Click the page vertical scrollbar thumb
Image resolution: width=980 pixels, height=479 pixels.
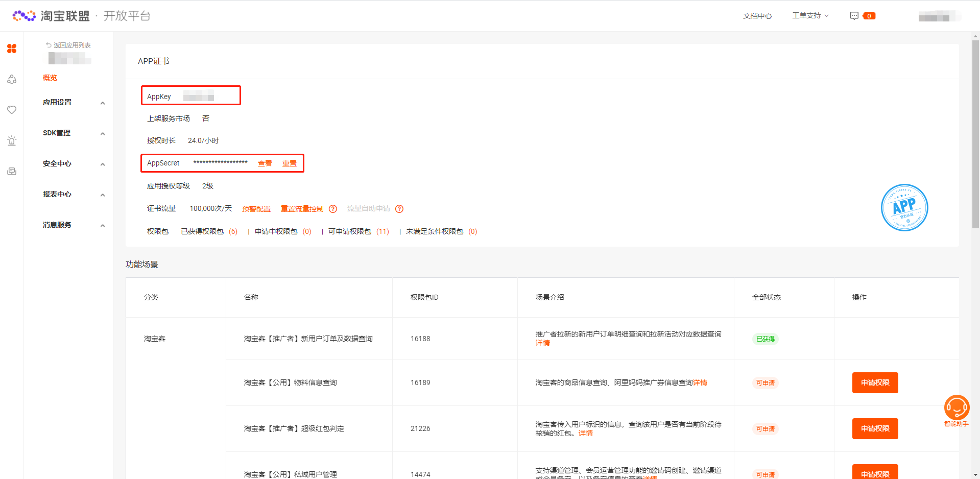click(x=975, y=134)
